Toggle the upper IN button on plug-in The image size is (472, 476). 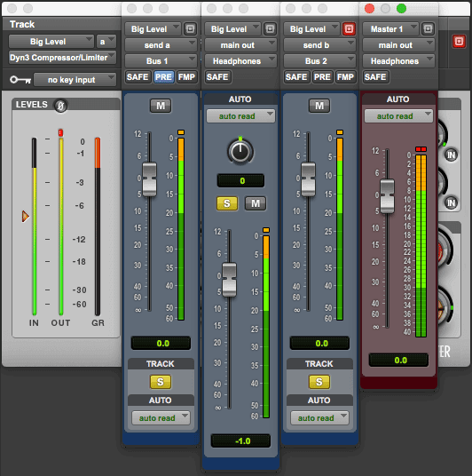[x=451, y=155]
